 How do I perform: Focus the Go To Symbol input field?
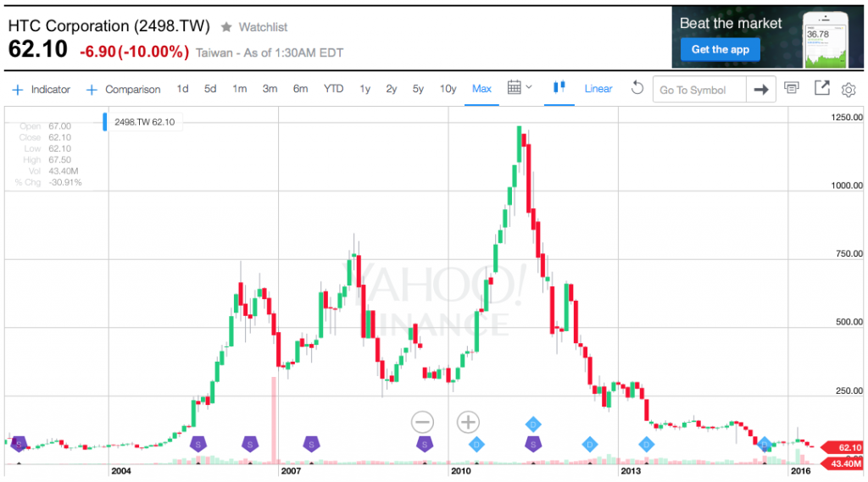[x=699, y=90]
